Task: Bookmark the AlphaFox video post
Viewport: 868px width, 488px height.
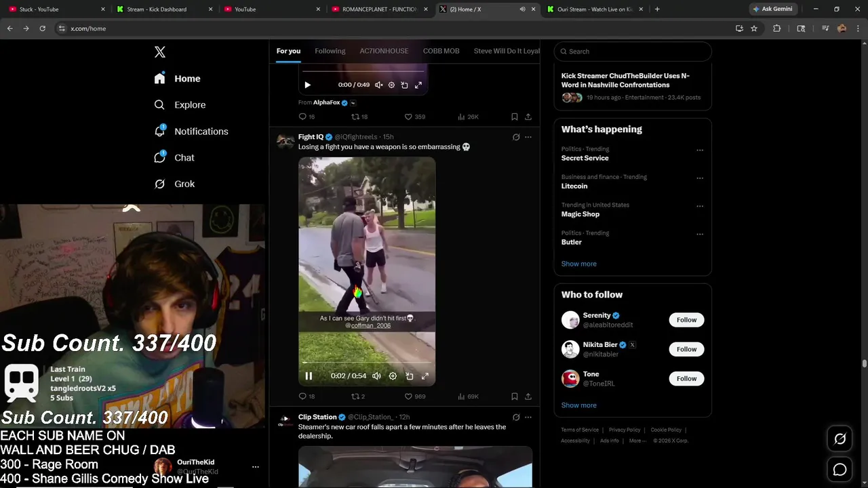Action: click(515, 117)
